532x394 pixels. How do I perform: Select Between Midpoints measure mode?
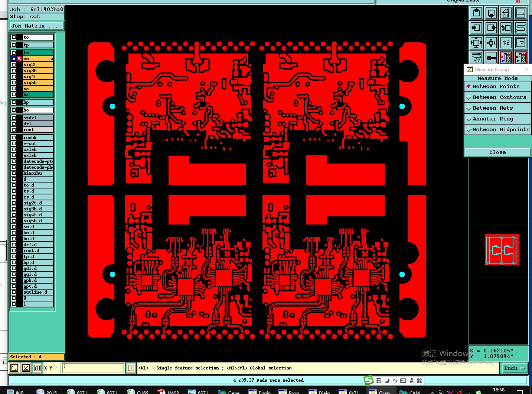pyautogui.click(x=498, y=129)
